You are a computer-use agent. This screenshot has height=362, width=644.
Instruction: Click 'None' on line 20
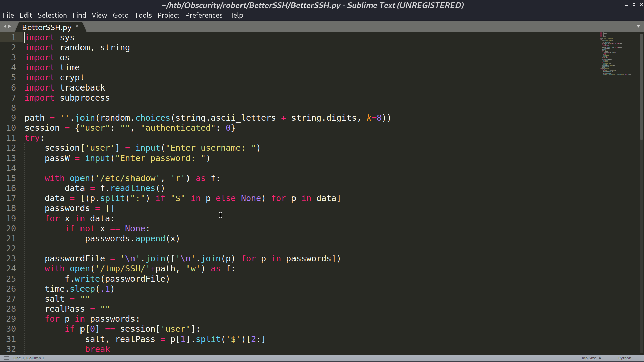point(135,229)
